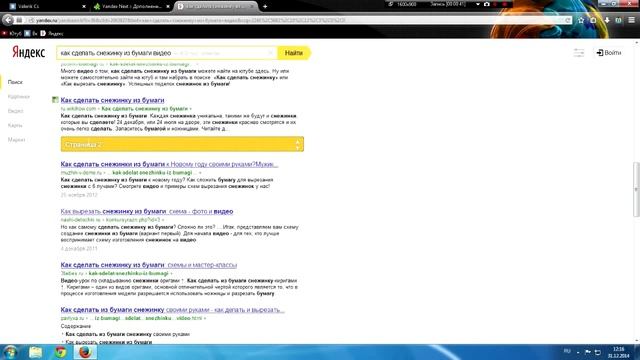Open screen recorder dropdown arrow at top

478,4
